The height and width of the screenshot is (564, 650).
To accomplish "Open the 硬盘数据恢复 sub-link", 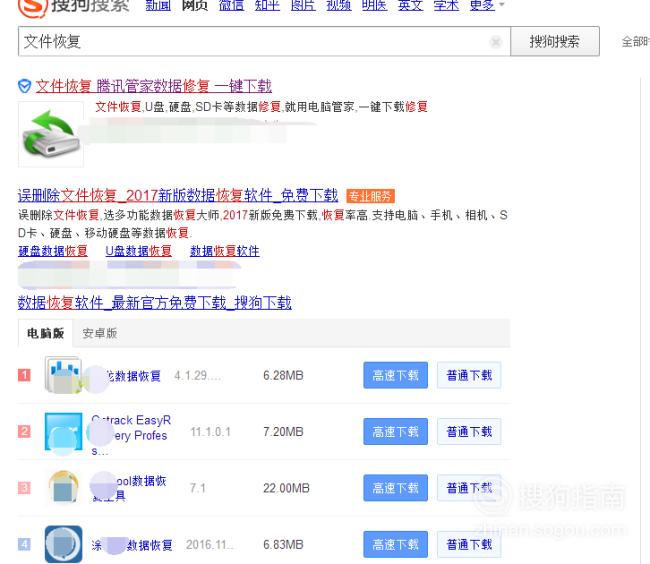I will [53, 251].
